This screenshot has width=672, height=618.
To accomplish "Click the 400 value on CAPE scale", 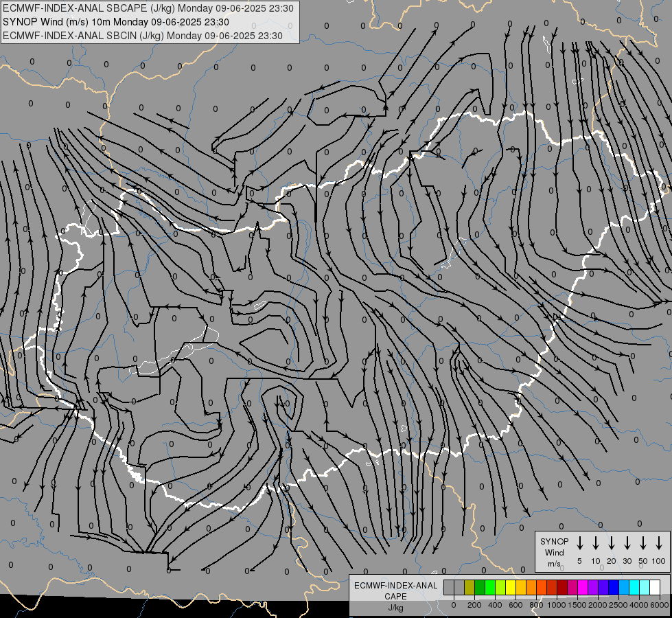I will pos(495,605).
